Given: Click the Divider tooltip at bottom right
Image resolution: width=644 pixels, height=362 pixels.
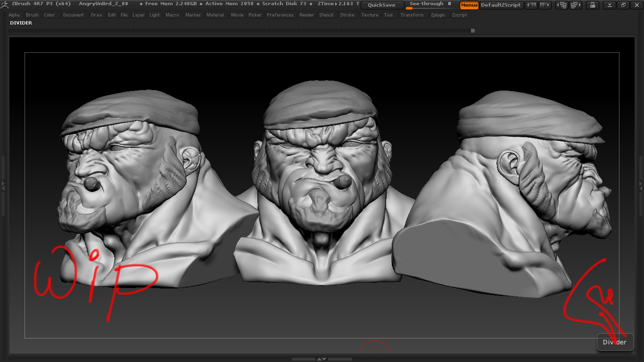Looking at the screenshot, I should [x=615, y=342].
